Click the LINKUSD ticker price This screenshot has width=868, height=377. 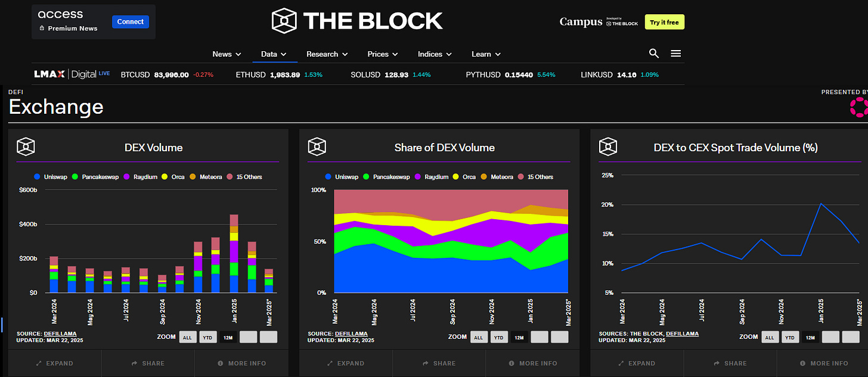coord(625,75)
